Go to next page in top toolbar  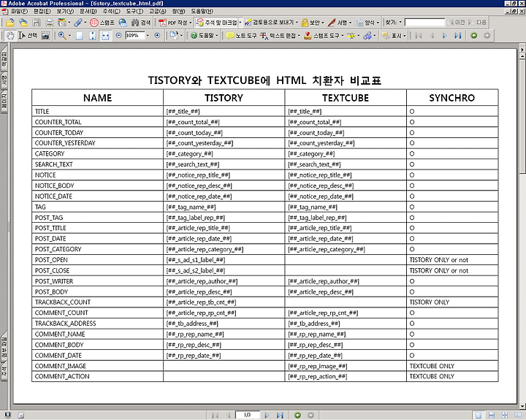point(444,36)
